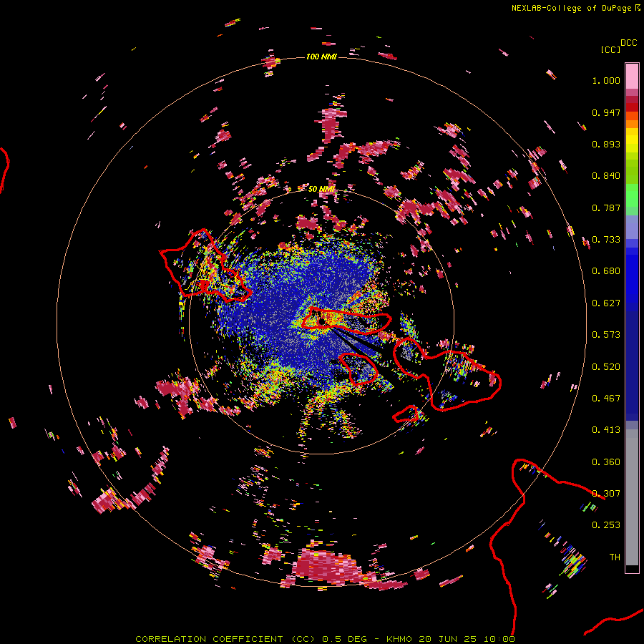Click the 50 NMI range ring label
This screenshot has height=644, width=644.
321,190
